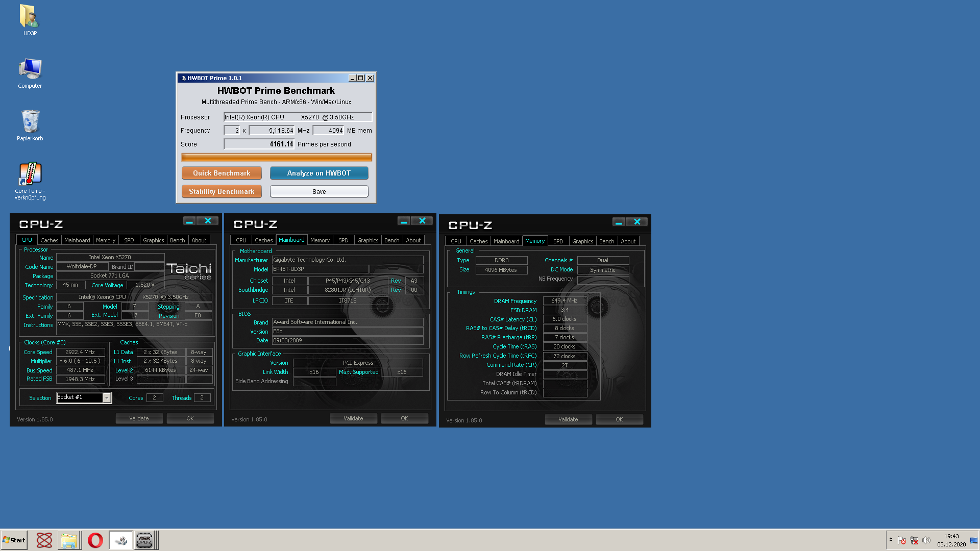Click the Save button in HWBOT Prime
Screen dimensions: 980x551
319,191
